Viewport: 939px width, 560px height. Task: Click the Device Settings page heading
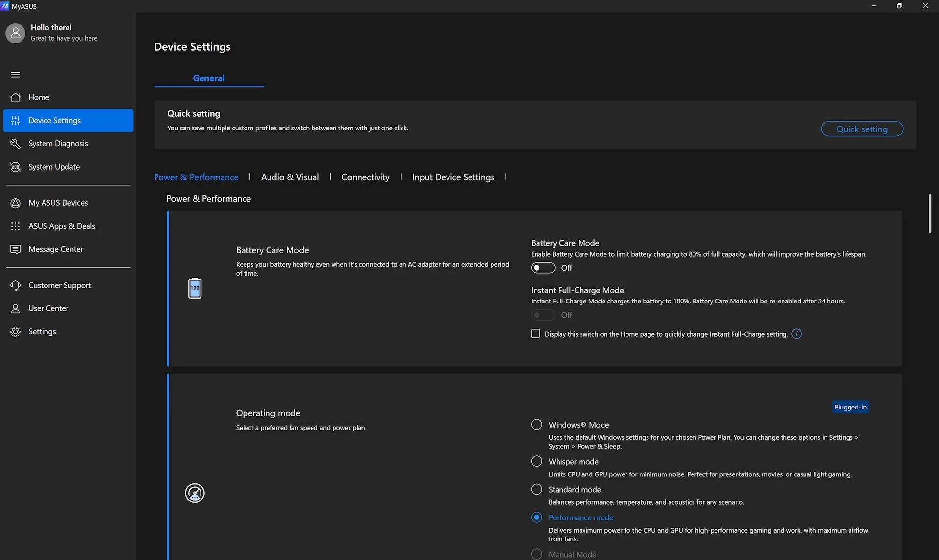tap(192, 47)
